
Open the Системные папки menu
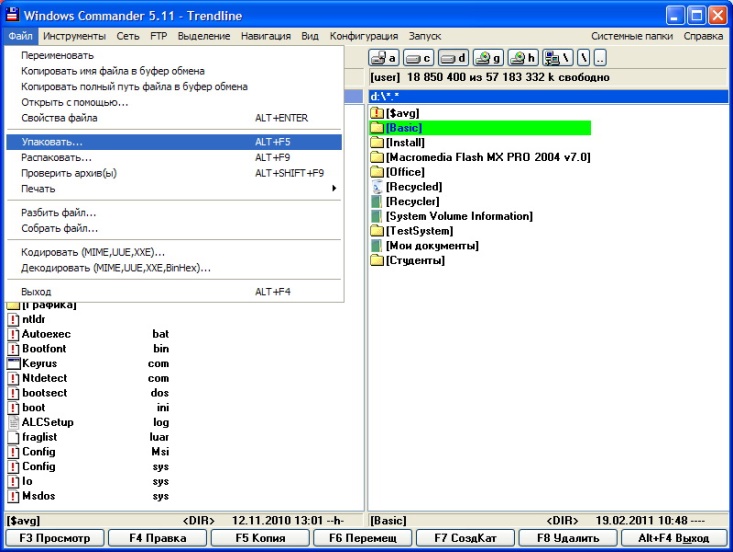632,36
